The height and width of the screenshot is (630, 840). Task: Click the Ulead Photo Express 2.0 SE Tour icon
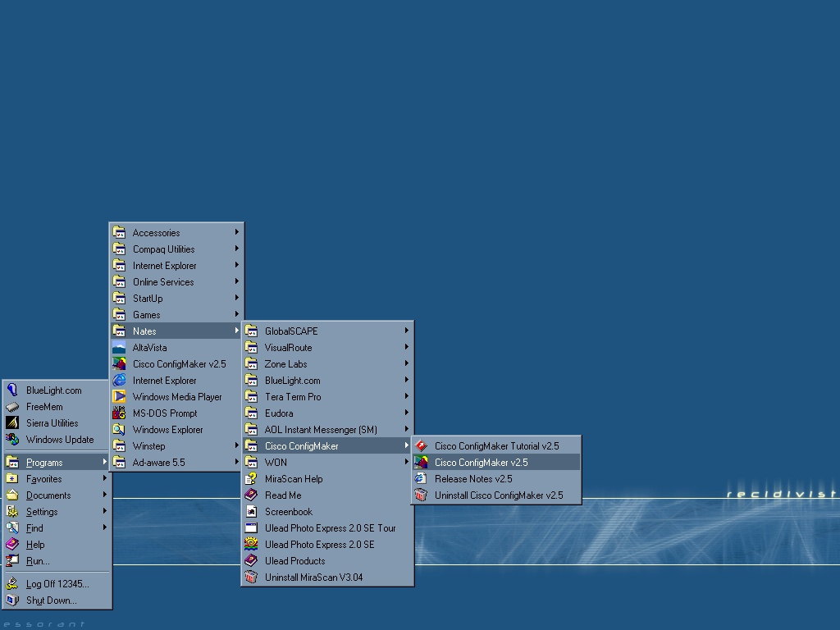251,527
